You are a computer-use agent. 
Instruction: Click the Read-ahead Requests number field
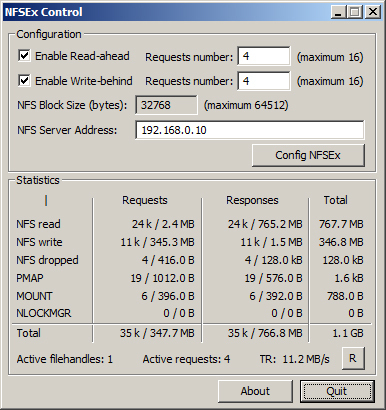(x=264, y=56)
